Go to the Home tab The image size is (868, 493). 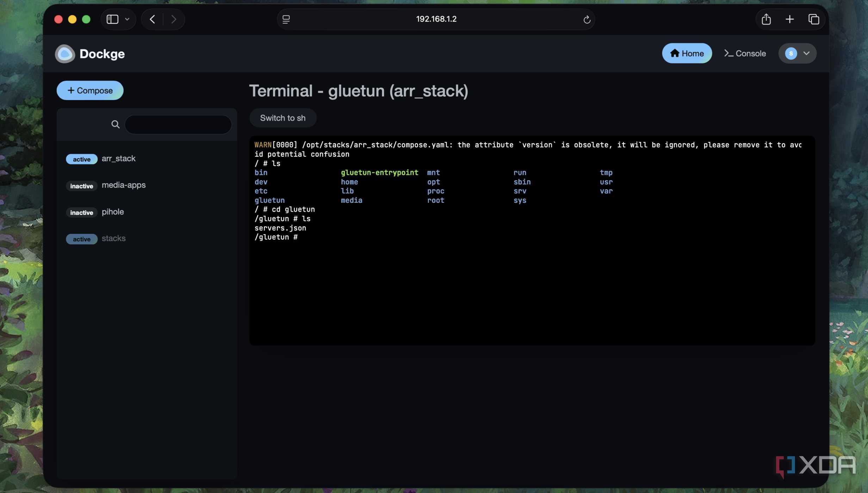pyautogui.click(x=687, y=53)
